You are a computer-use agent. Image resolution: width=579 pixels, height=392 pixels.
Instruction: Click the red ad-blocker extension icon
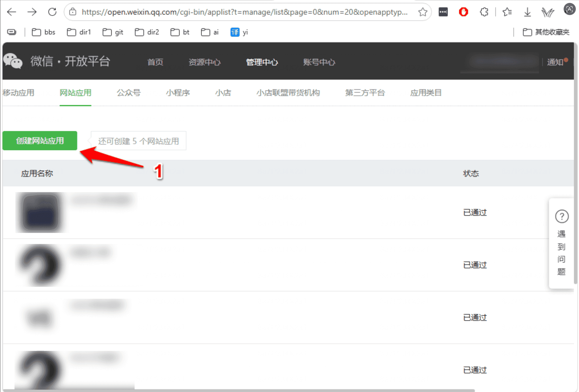point(463,12)
